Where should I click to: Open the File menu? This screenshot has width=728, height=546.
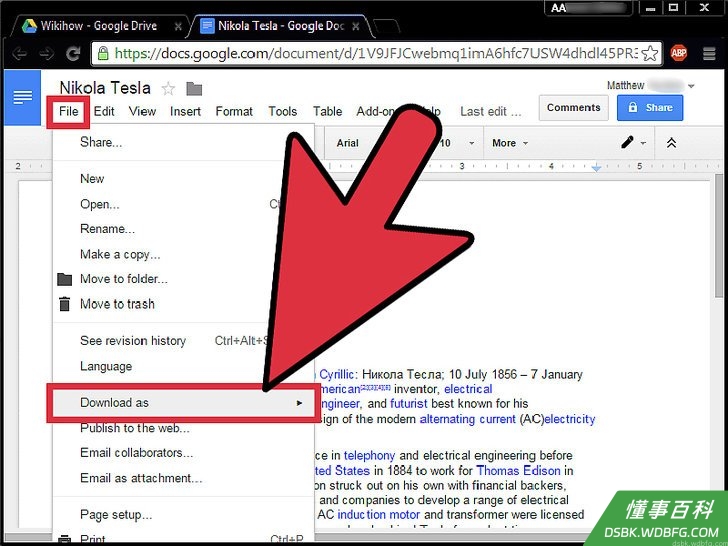(68, 111)
